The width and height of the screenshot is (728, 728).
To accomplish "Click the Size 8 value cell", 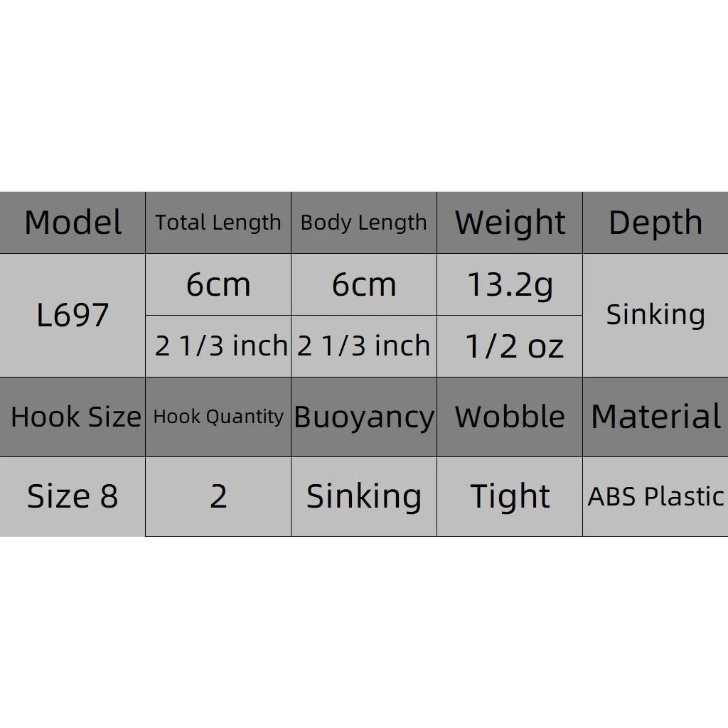I will click(73, 496).
